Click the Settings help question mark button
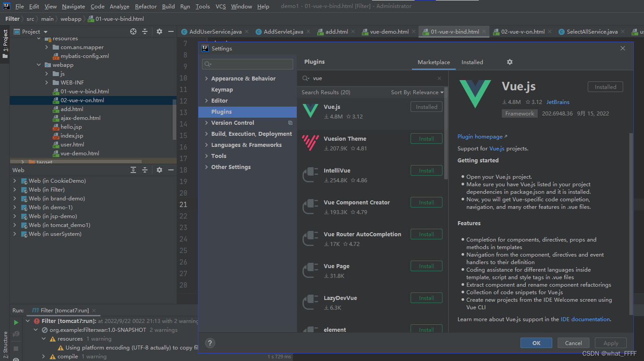Viewport: 644px width, 361px height. point(210,343)
